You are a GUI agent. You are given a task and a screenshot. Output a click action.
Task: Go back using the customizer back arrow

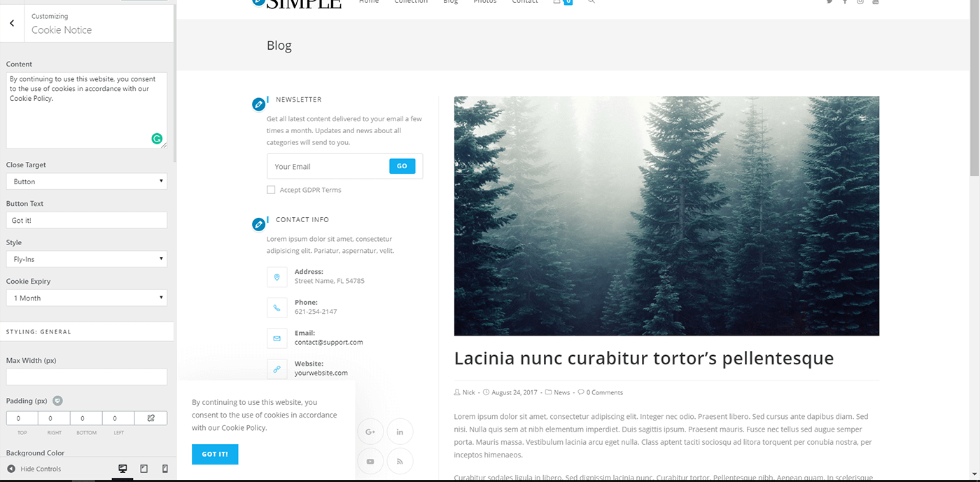click(12, 23)
